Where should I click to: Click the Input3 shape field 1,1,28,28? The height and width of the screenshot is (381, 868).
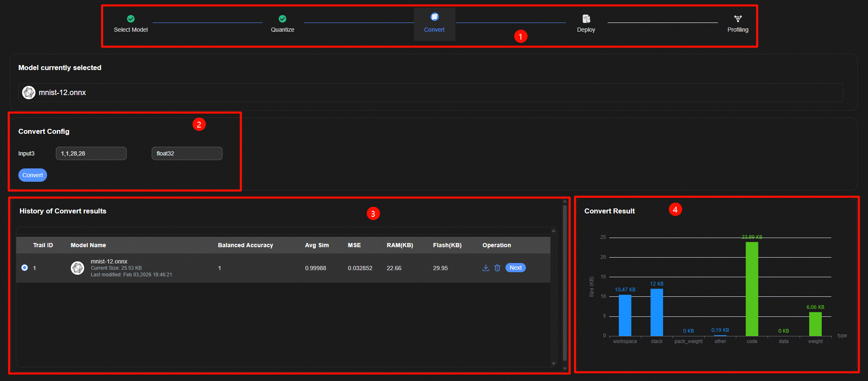point(91,153)
